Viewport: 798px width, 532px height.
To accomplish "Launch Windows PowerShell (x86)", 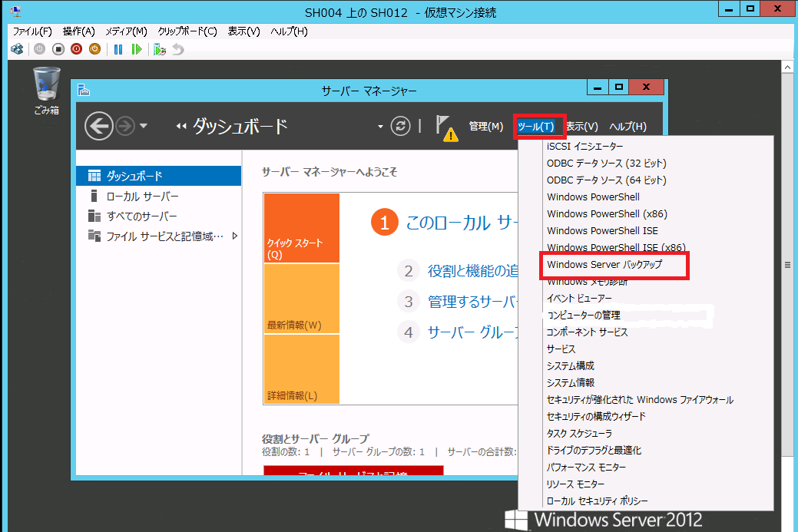I will tap(607, 213).
